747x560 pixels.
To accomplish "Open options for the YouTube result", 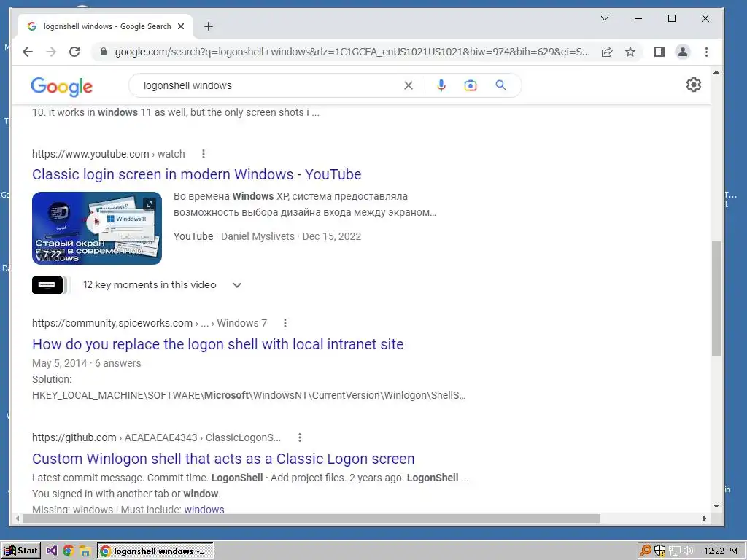I will tap(204, 154).
